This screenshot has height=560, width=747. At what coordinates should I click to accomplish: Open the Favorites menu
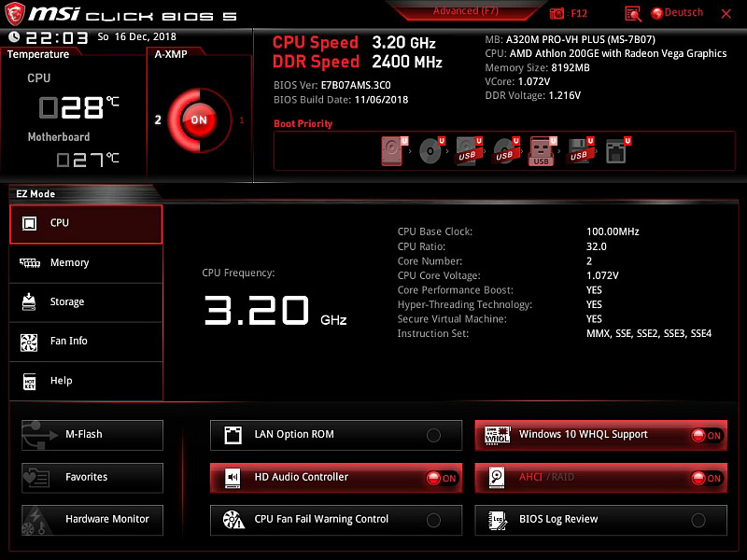pyautogui.click(x=92, y=478)
